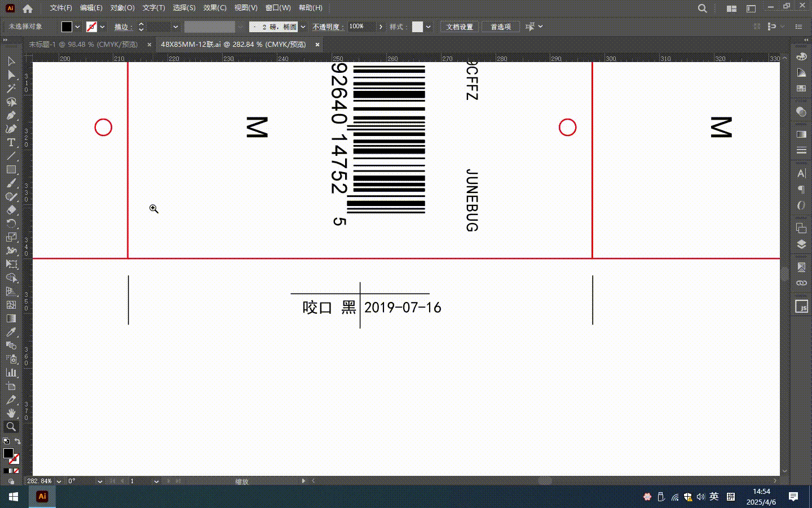Select the Zoom tool in toolbar
The width and height of the screenshot is (812, 508).
[11, 427]
